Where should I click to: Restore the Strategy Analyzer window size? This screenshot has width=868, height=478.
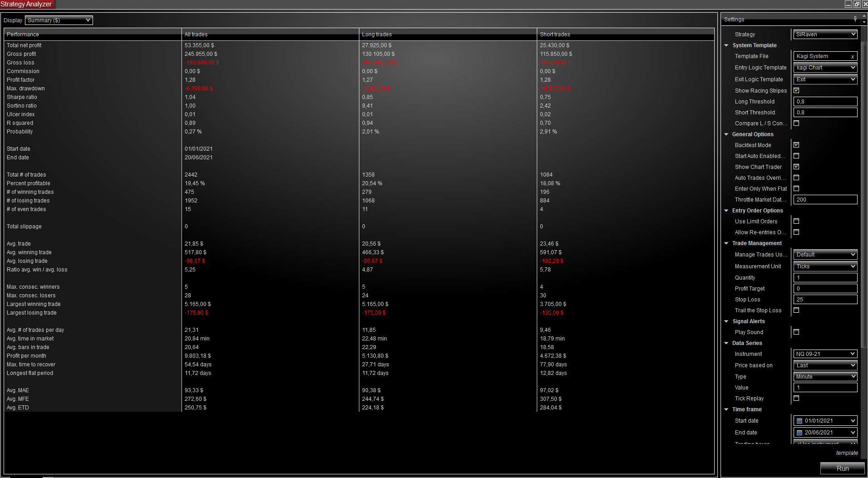tap(857, 4)
